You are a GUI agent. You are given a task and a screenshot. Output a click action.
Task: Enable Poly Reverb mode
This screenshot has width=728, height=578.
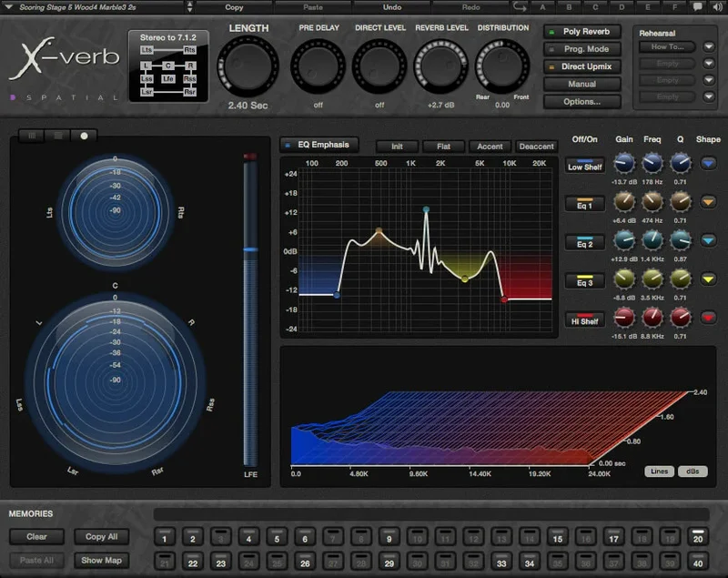(582, 32)
